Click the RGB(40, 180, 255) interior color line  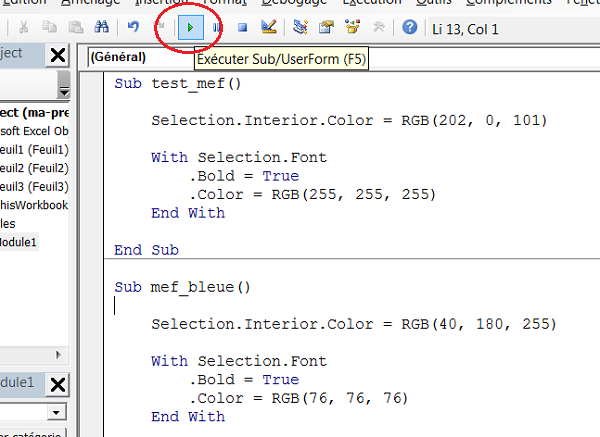tap(354, 324)
